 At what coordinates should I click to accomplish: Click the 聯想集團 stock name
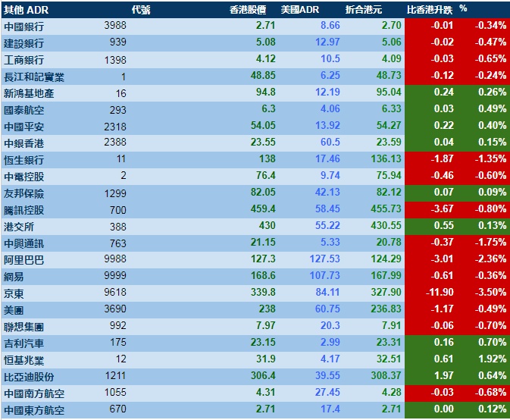point(23,327)
